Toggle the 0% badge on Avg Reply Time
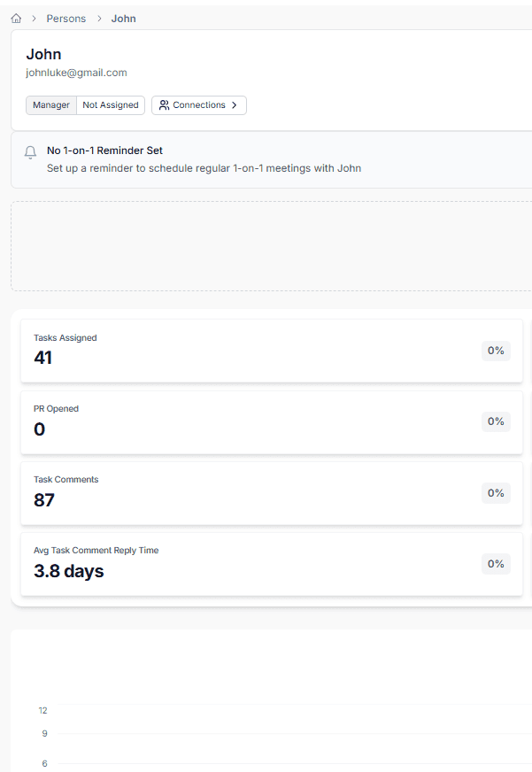Image resolution: width=532 pixels, height=772 pixels. pyautogui.click(x=496, y=564)
